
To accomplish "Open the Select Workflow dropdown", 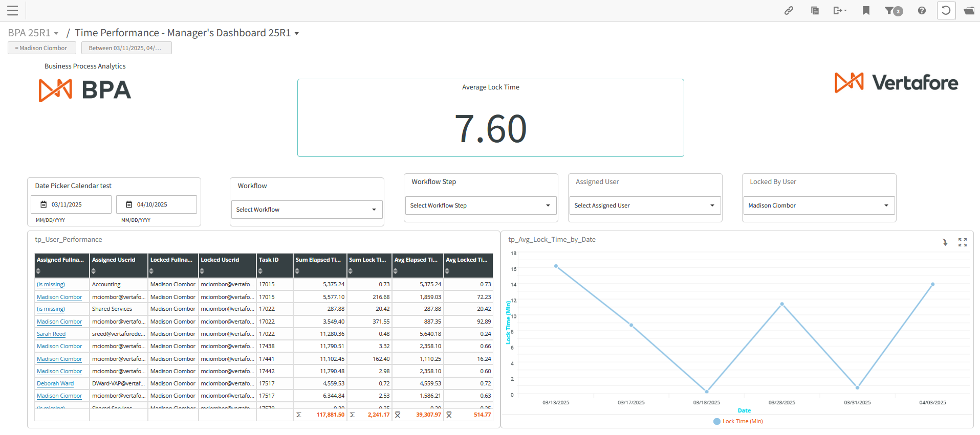I will click(x=307, y=210).
